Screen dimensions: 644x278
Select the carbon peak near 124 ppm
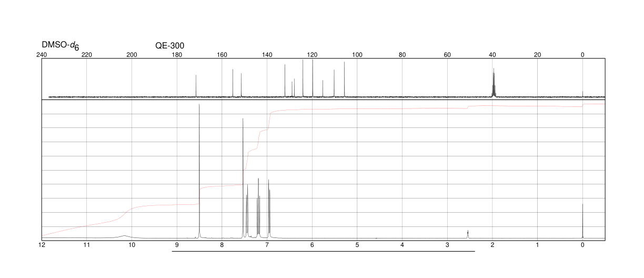(303, 78)
